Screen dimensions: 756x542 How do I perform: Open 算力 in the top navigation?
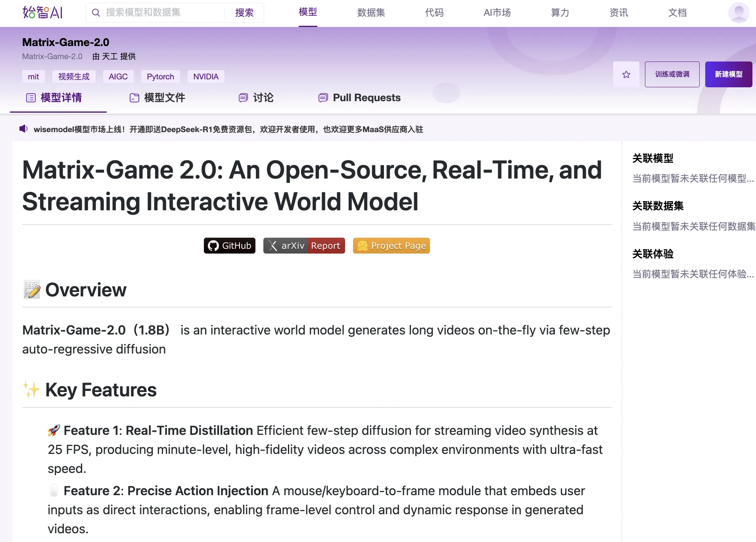(560, 13)
